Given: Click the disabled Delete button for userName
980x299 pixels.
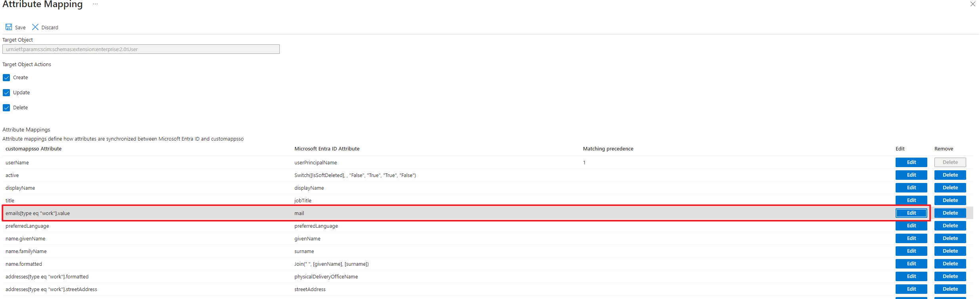Looking at the screenshot, I should coord(950,162).
